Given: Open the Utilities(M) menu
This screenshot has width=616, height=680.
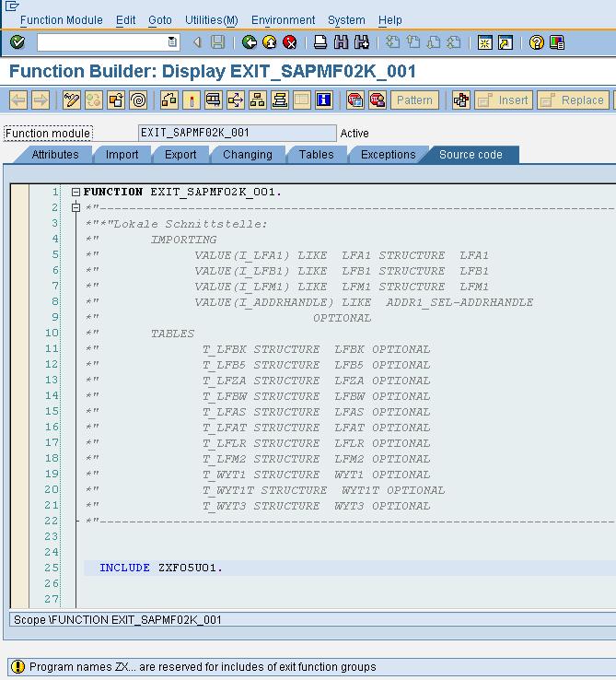Looking at the screenshot, I should pyautogui.click(x=212, y=20).
